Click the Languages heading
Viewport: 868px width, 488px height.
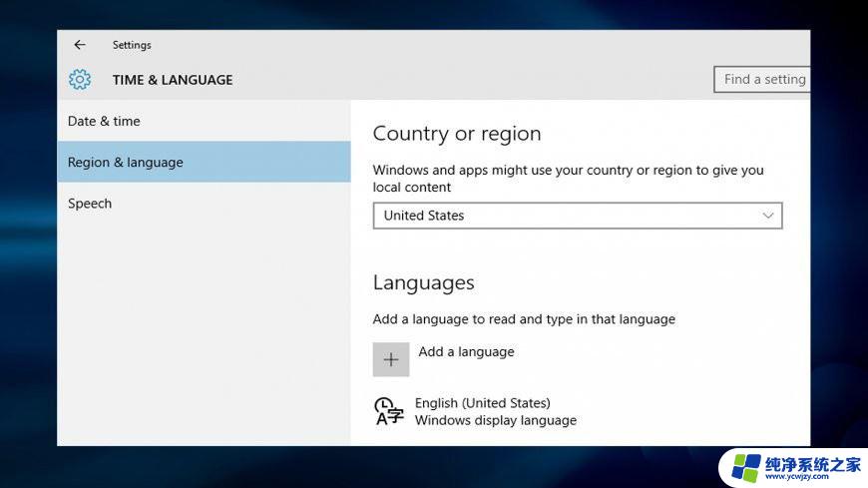423,282
